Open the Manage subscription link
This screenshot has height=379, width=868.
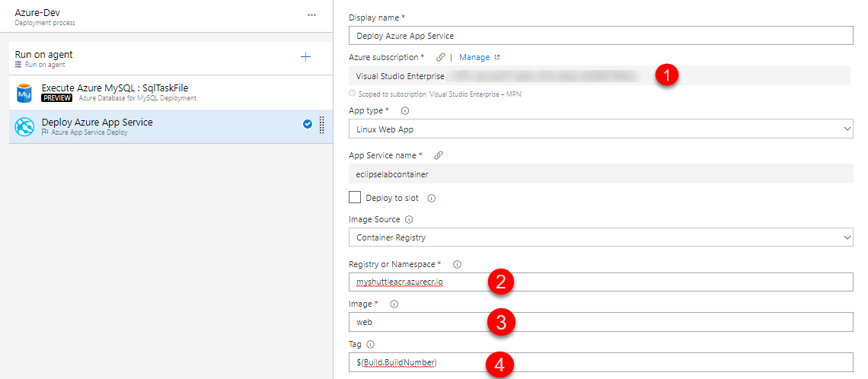coord(480,57)
